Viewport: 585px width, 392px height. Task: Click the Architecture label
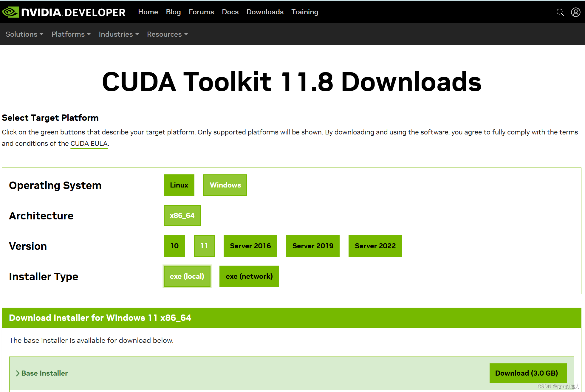(41, 216)
